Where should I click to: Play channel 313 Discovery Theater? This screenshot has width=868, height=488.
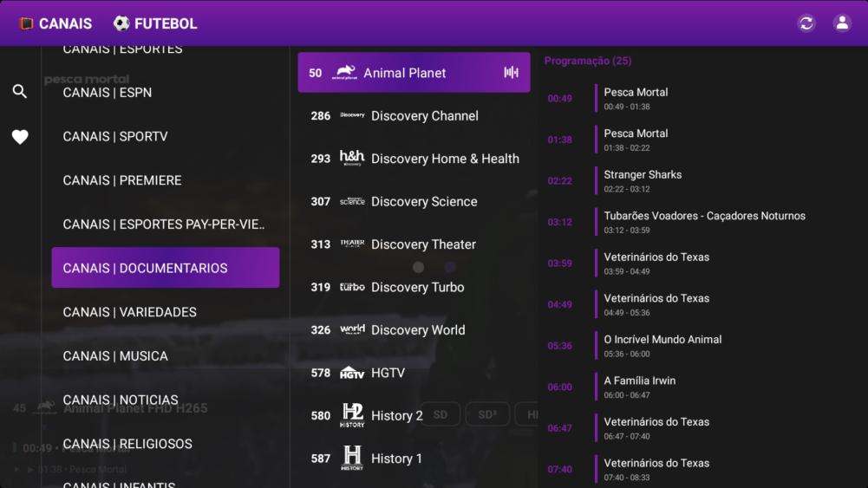[x=414, y=244]
